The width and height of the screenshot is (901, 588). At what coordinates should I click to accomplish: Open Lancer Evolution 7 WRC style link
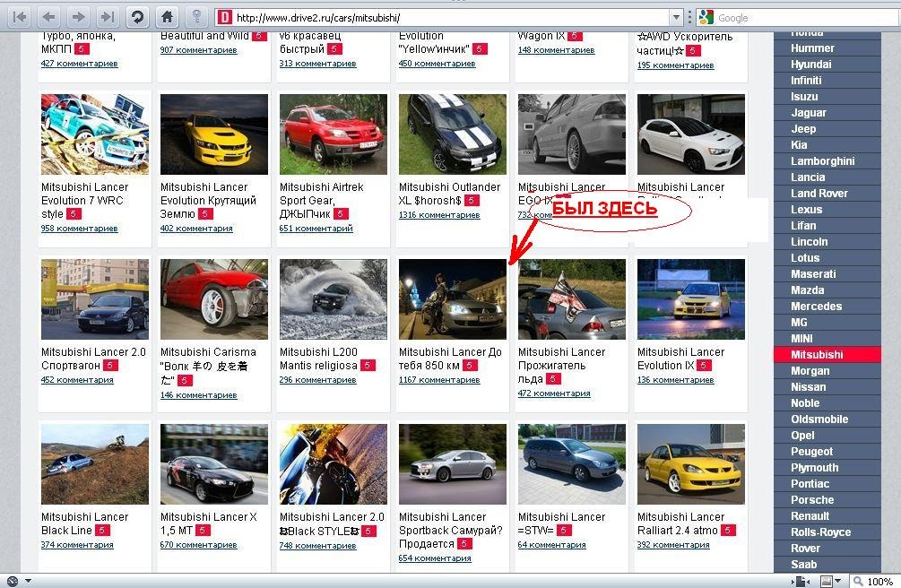click(84, 201)
